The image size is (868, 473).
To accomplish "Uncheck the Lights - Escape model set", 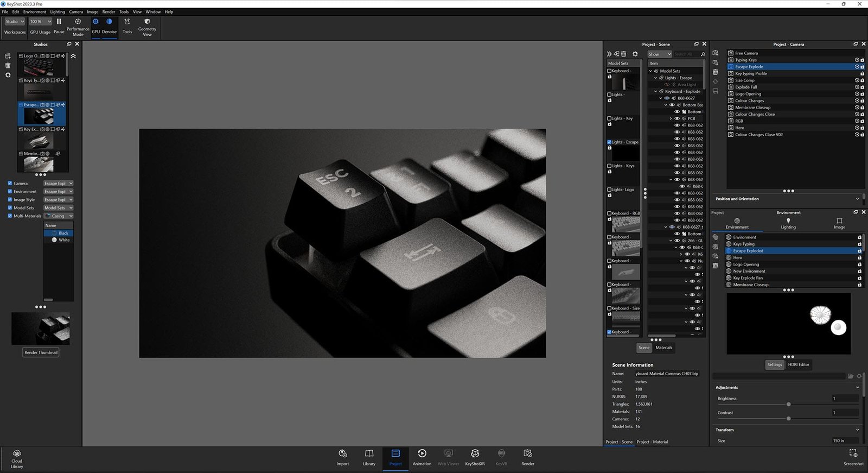I will tap(609, 142).
